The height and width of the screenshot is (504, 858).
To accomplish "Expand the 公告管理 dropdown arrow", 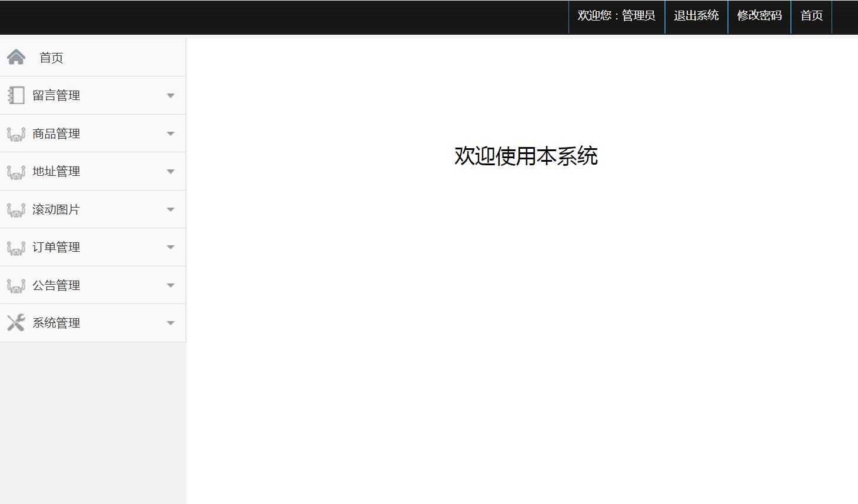I will [171, 285].
